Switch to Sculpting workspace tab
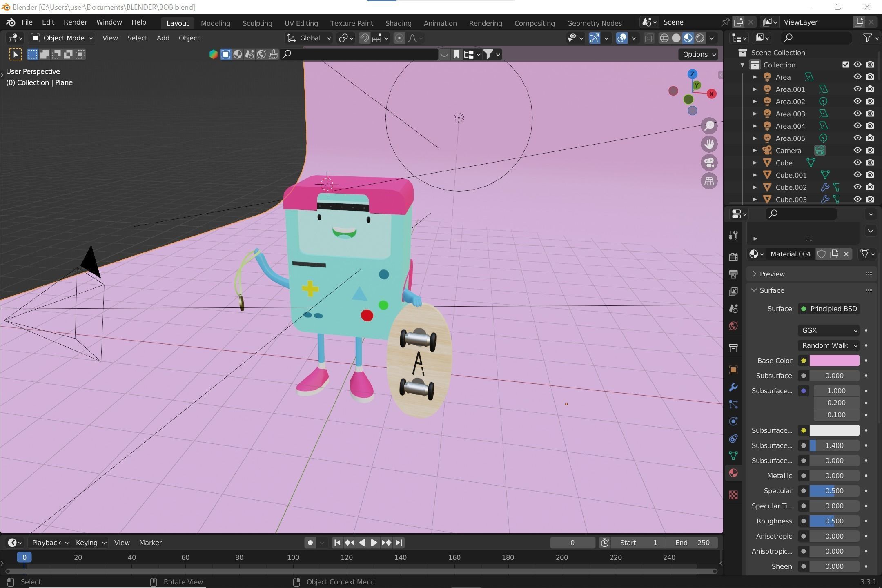Screen dimensions: 882x588 (x=257, y=23)
